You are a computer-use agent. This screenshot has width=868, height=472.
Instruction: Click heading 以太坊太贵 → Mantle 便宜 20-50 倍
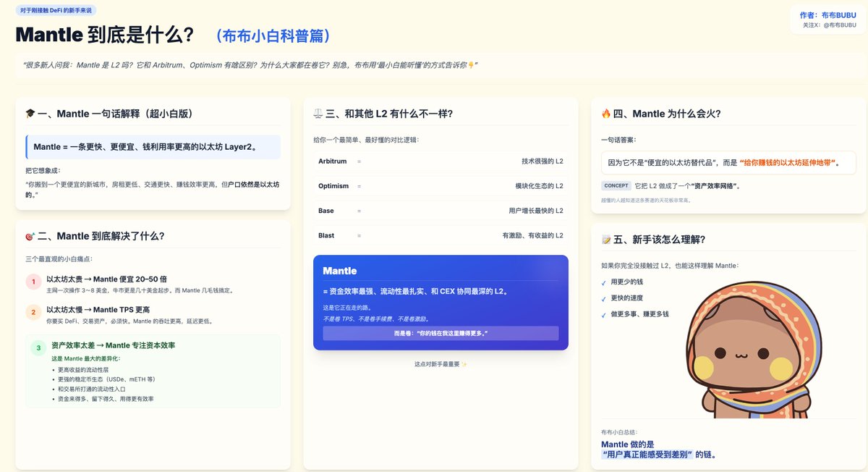pyautogui.click(x=107, y=279)
